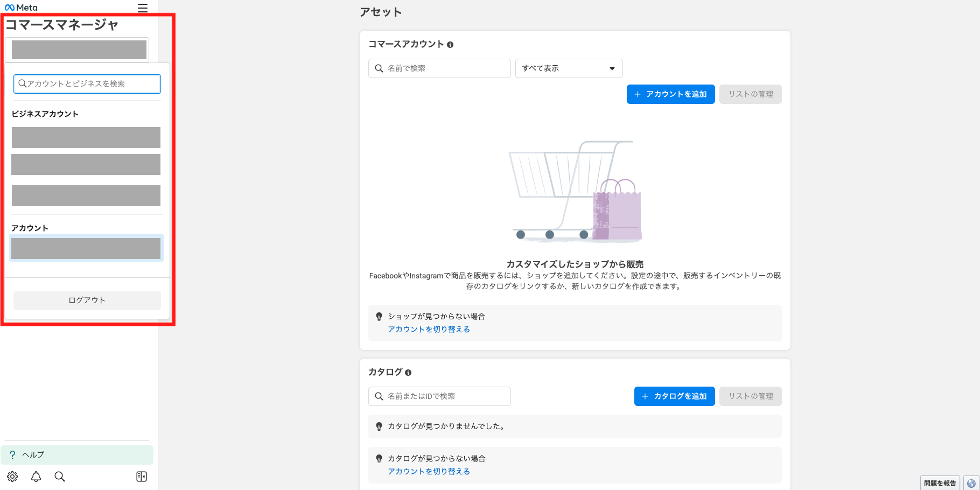Click the ログアウト button
This screenshot has width=980, height=490.
(x=87, y=300)
